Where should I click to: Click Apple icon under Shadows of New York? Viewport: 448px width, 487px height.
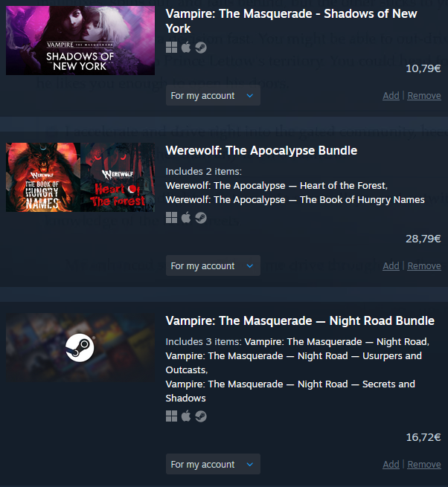point(186,48)
